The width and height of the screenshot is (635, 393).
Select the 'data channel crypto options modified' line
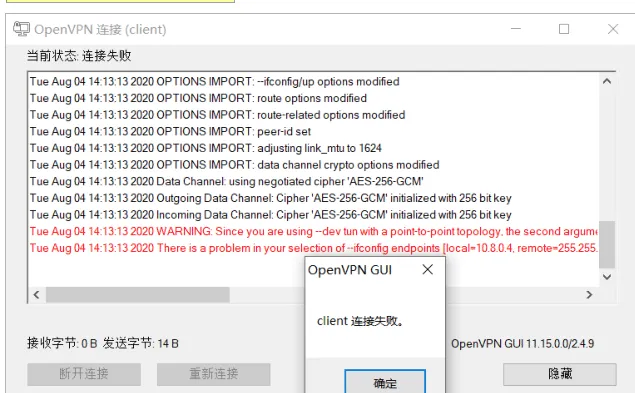[234, 165]
